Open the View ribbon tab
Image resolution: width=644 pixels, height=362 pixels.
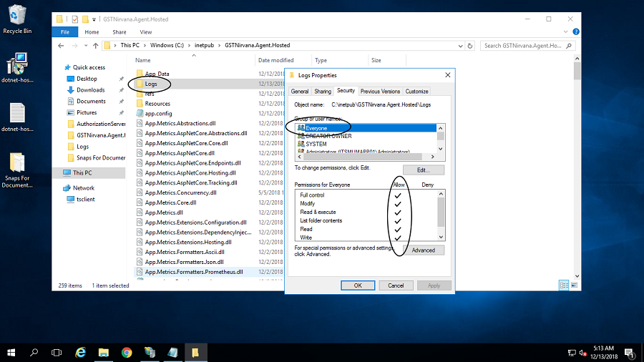(145, 32)
